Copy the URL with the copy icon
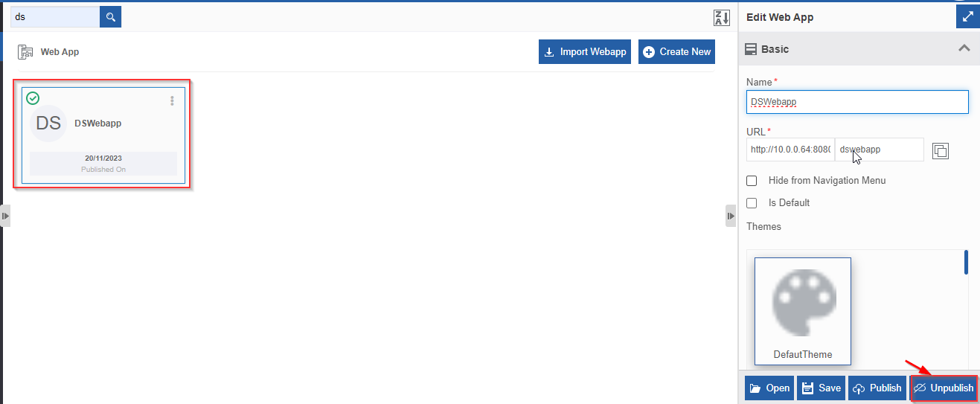980x404 pixels. tap(941, 150)
